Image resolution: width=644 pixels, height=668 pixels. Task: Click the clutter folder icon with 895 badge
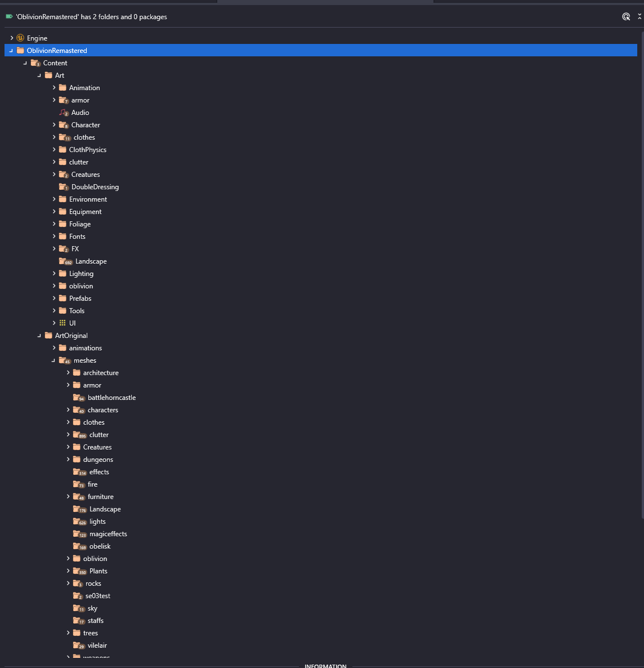click(x=79, y=435)
